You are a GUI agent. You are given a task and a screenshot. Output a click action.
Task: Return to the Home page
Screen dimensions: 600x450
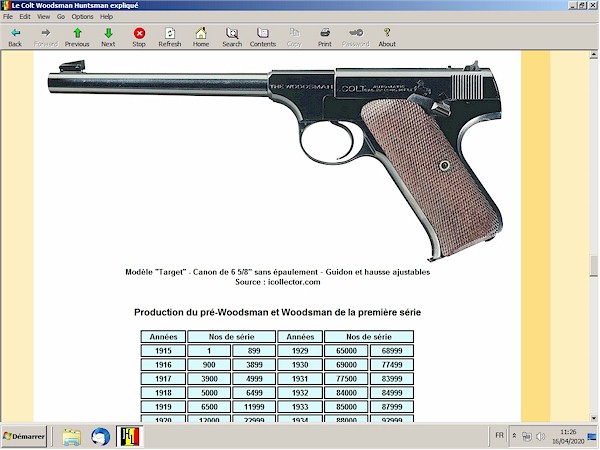point(201,37)
